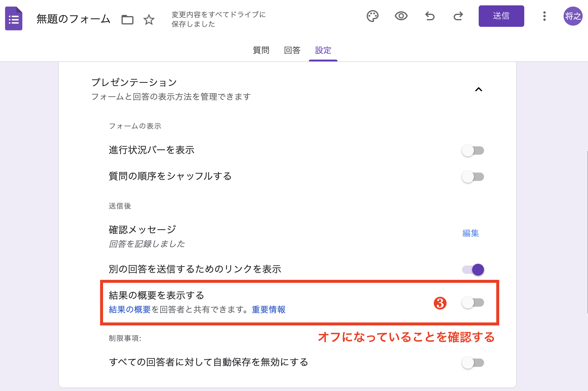Disable 別の回答を送信するためのリンクを表示
This screenshot has width=588, height=391.
pos(473,269)
